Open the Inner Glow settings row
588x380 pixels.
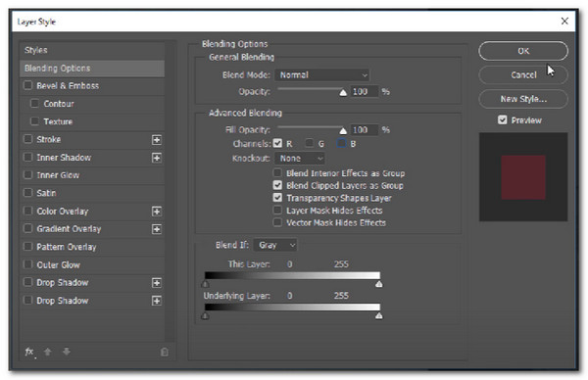tap(92, 175)
